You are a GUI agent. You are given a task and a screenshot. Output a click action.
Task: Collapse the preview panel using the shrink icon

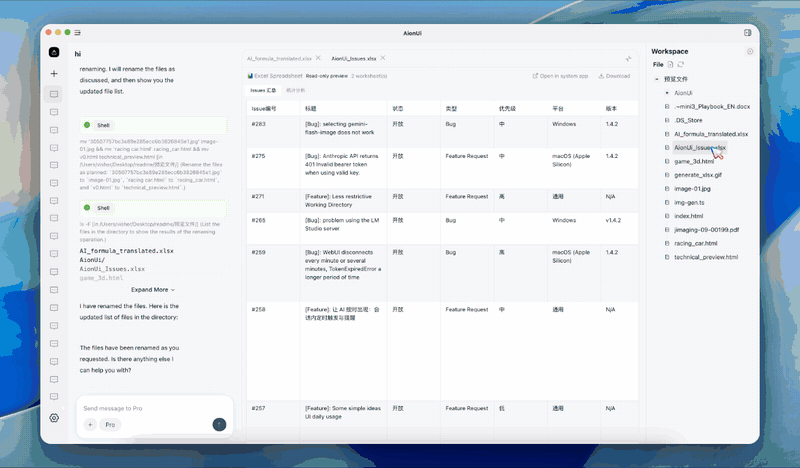pyautogui.click(x=629, y=59)
